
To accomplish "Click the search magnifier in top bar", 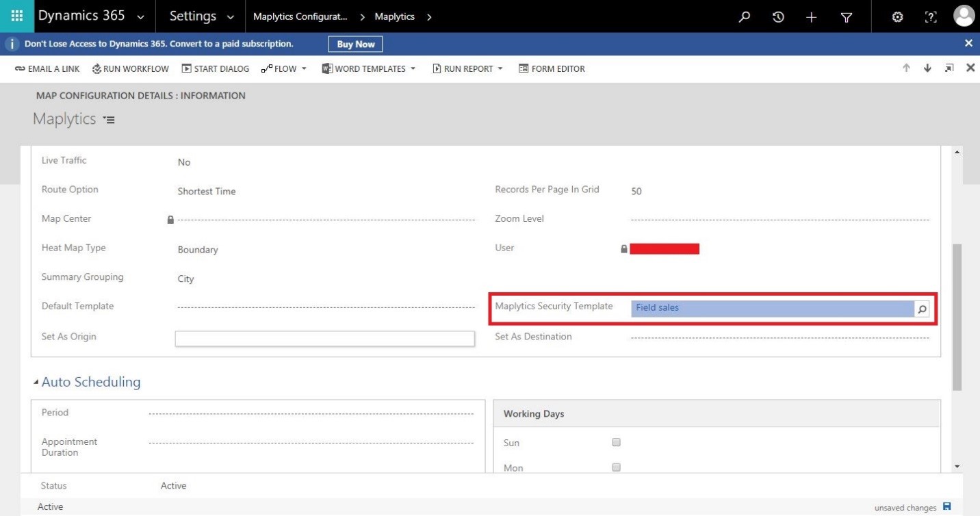I will [745, 18].
